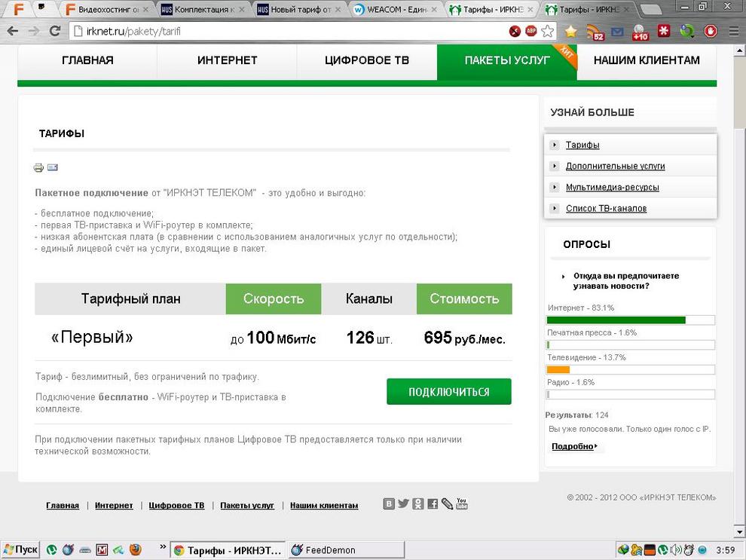The width and height of the screenshot is (746, 560).
Task: Click the Интернет 83.1% poll result bar
Action: click(631, 320)
